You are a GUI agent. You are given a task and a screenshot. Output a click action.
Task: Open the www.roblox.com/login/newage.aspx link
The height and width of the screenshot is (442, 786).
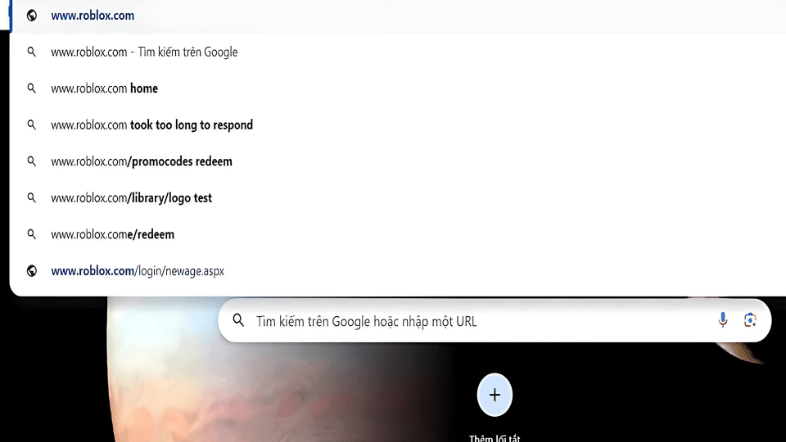pyautogui.click(x=398, y=271)
